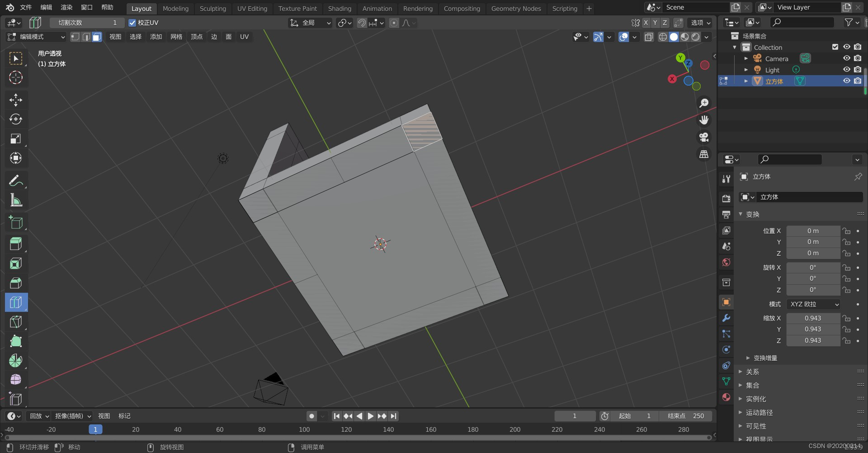Enable edge select mode
Viewport: 868px width, 453px height.
86,37
